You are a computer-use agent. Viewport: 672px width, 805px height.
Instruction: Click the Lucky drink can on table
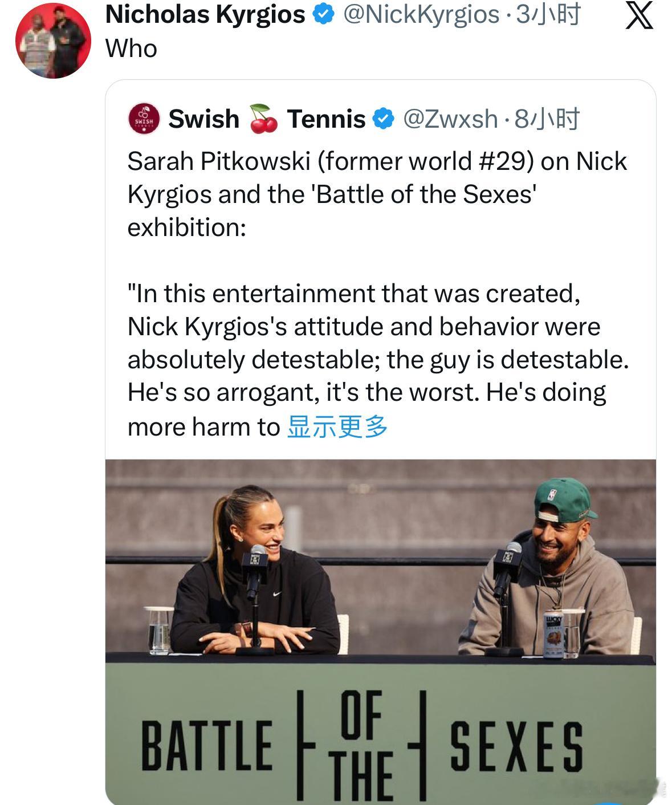(555, 634)
